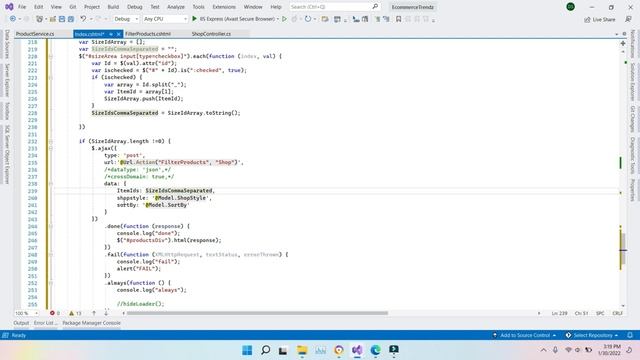Open the Server Explorer side tab
Image resolution: width=640 pixels, height=360 pixels.
tap(7, 80)
